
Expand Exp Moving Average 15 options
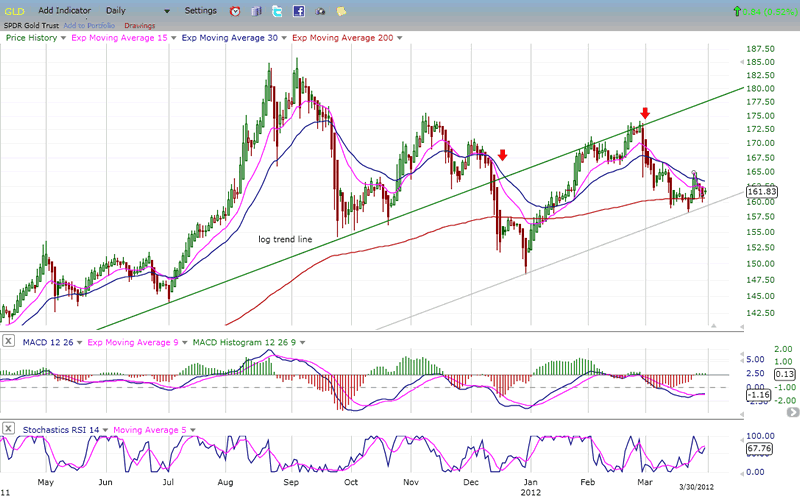pyautogui.click(x=173, y=38)
